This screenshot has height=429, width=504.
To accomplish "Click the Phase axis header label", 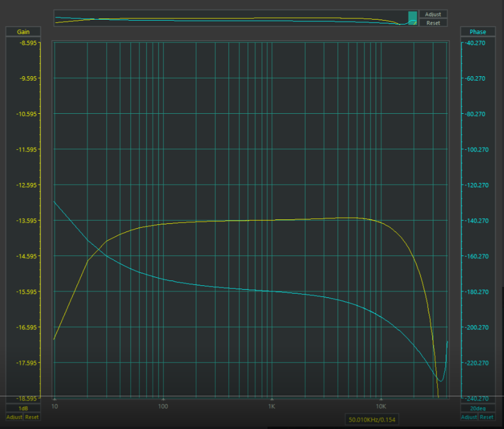I will 478,32.
